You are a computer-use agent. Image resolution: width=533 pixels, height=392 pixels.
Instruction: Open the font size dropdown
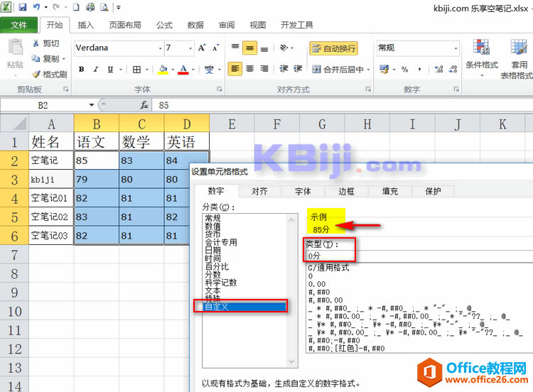pos(190,48)
